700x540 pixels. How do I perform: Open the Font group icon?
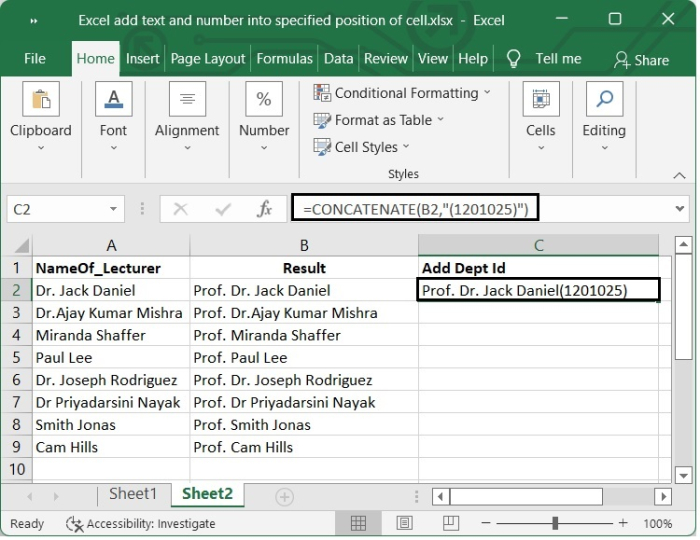(113, 100)
